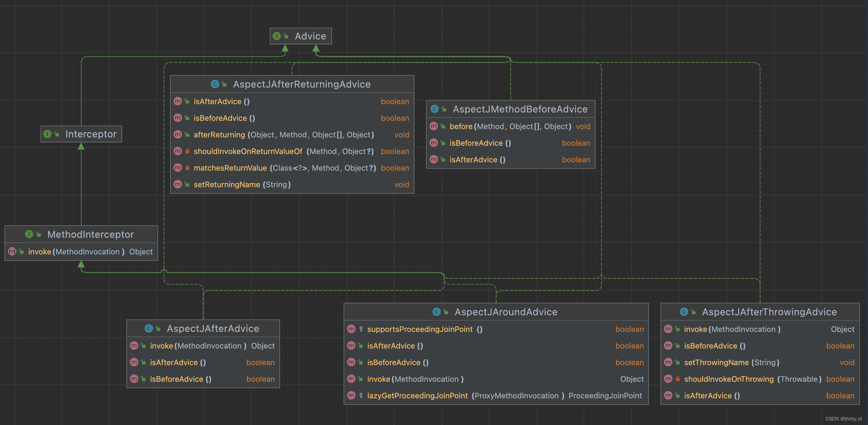This screenshot has height=425, width=868.
Task: Click the protected key icon on lazyGetProceedingJoinPoint
Action: pyautogui.click(x=361, y=396)
